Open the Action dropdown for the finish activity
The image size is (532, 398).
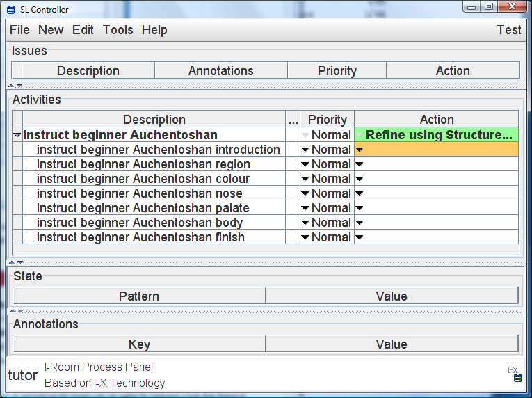tap(360, 237)
